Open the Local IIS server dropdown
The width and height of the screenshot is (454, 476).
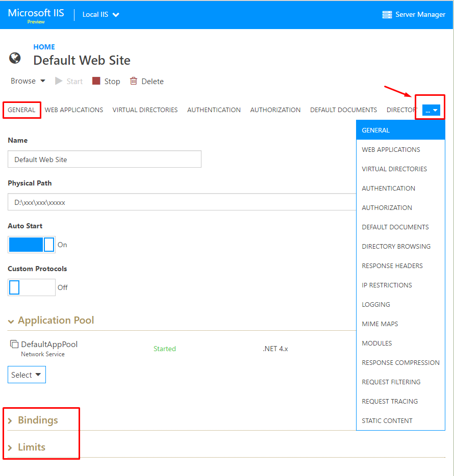tap(100, 15)
